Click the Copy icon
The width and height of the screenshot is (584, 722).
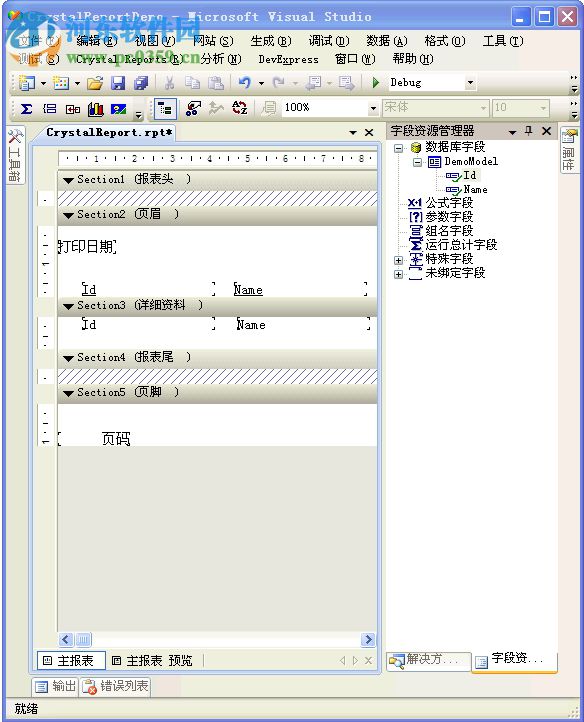click(x=193, y=83)
